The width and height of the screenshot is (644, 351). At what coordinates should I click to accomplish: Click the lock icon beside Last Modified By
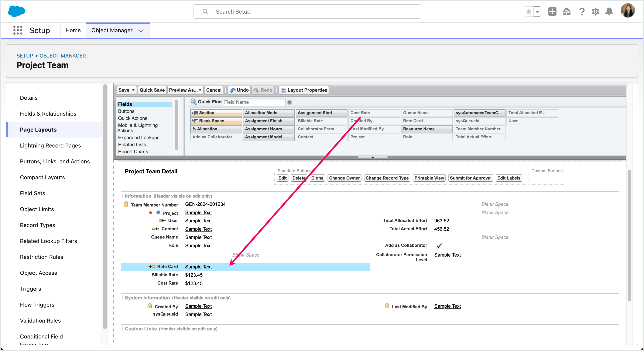(387, 306)
